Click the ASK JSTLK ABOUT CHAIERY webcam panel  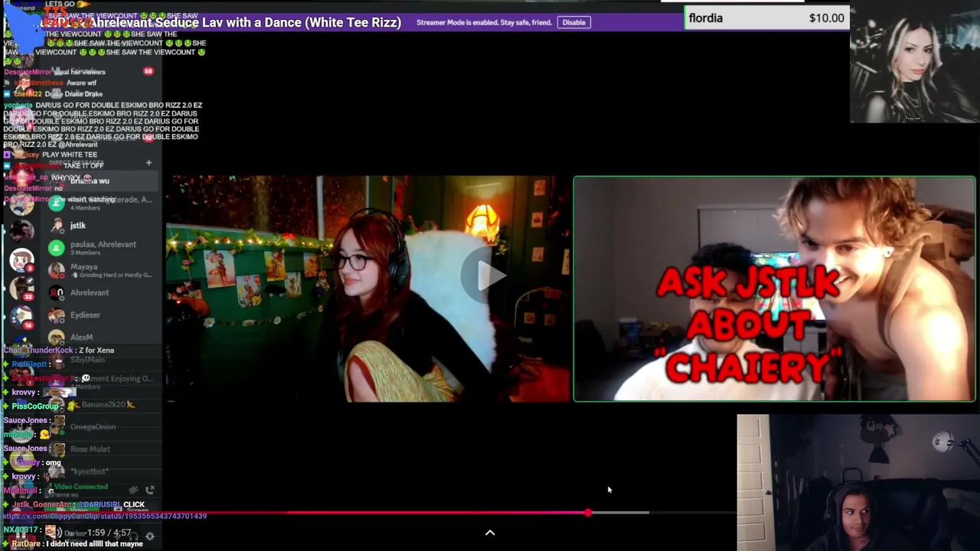click(774, 289)
